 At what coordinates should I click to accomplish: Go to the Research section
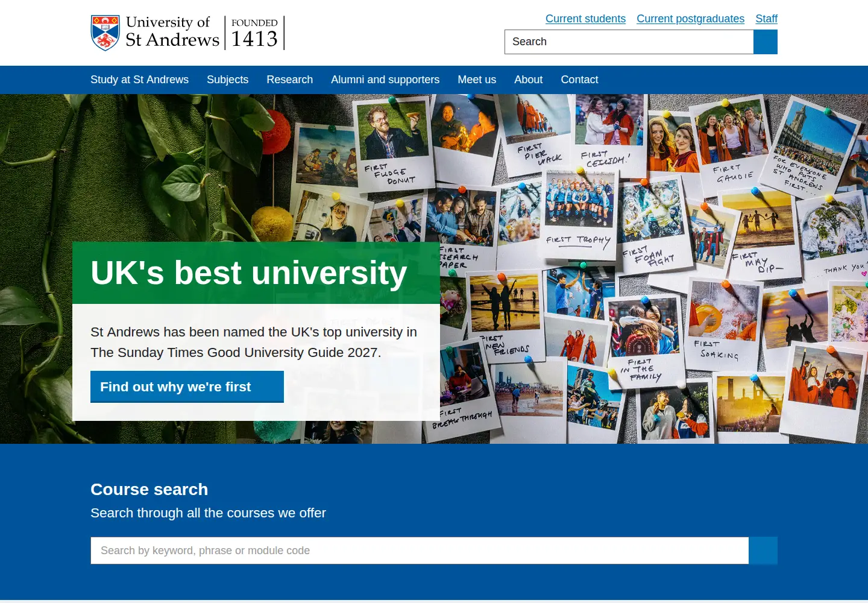pos(289,80)
